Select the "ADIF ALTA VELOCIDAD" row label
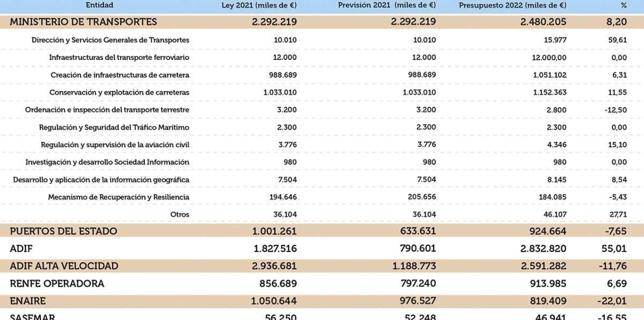 tap(64, 266)
